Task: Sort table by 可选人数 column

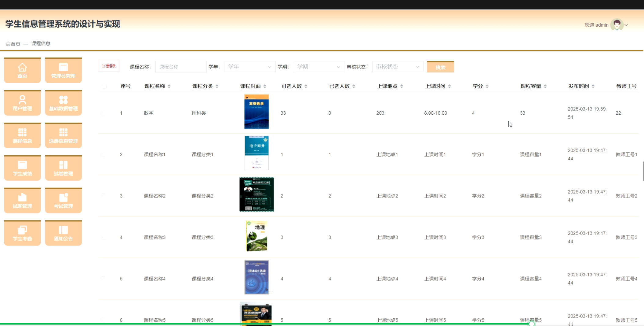Action: 306,86
